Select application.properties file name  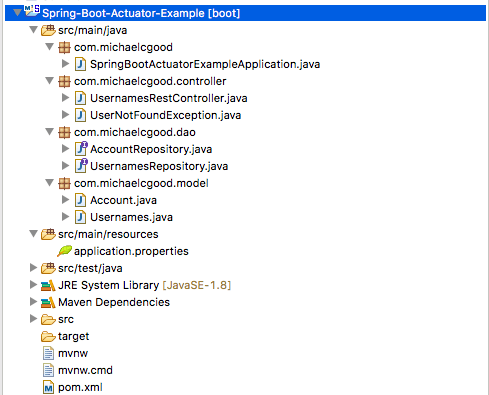[131, 252]
